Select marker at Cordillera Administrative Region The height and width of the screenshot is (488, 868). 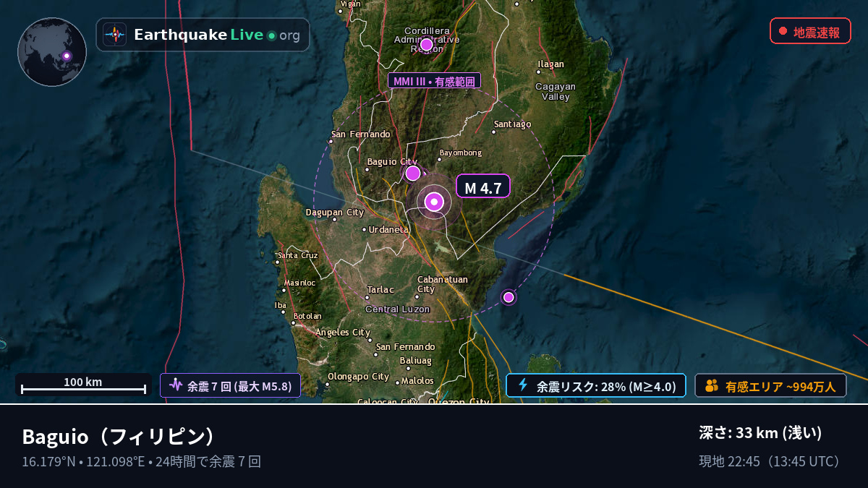pyautogui.click(x=427, y=45)
